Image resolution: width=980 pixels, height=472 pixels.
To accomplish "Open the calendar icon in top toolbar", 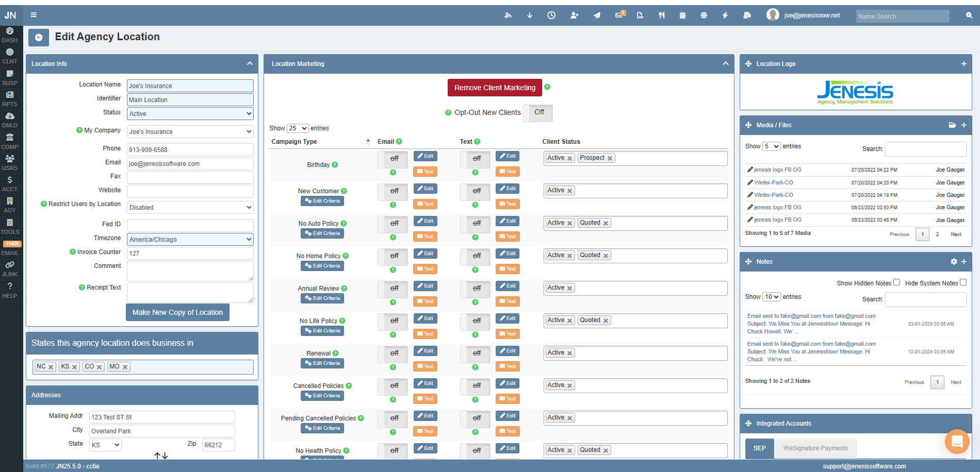I will [682, 15].
